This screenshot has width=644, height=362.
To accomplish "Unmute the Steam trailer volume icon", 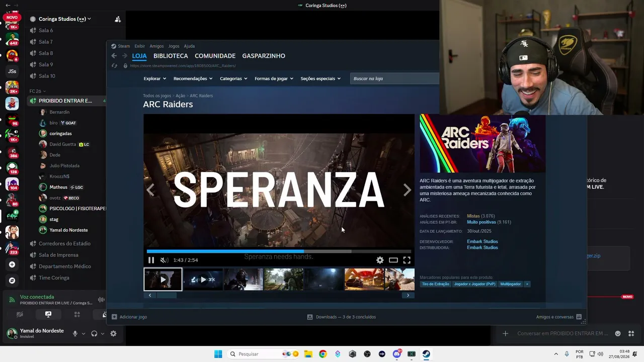I will coord(164,260).
